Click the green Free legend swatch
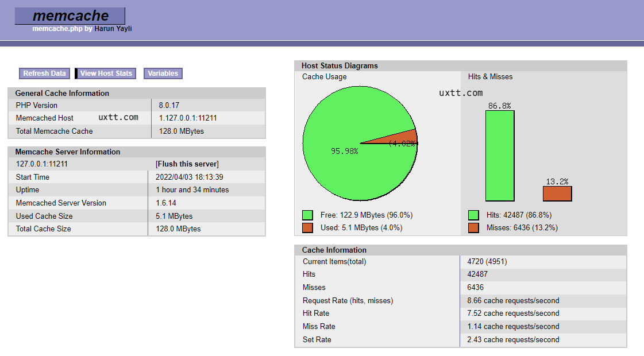 (308, 215)
